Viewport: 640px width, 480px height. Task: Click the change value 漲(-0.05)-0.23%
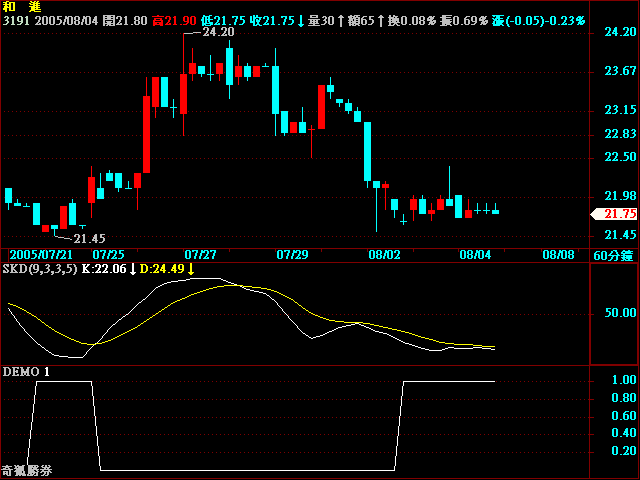pyautogui.click(x=539, y=21)
